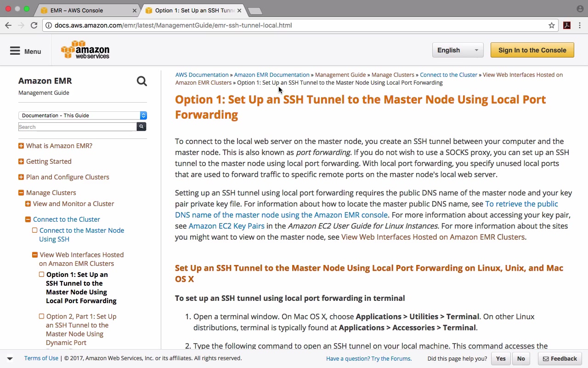Open Getting Started sidebar link
Screen dimensions: 588x368
[49, 161]
